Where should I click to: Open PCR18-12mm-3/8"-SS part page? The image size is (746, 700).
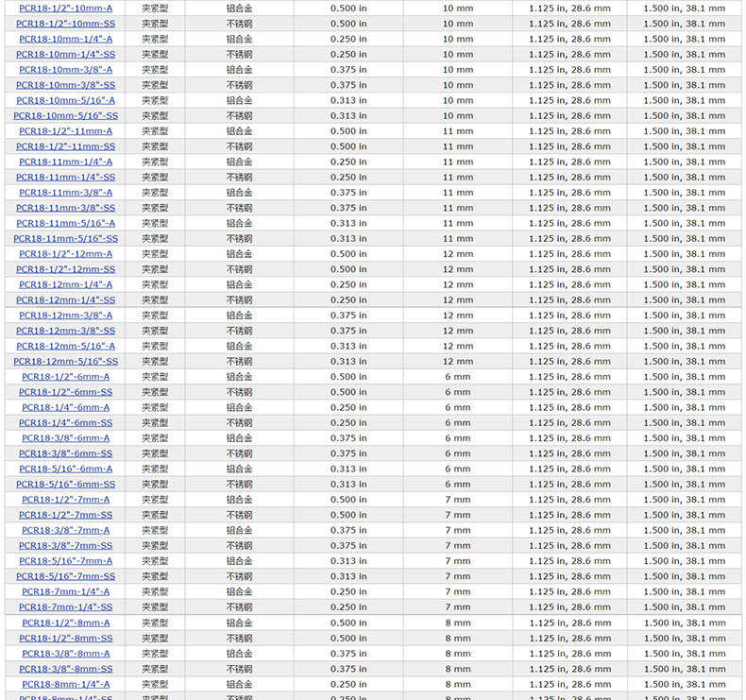(65, 331)
